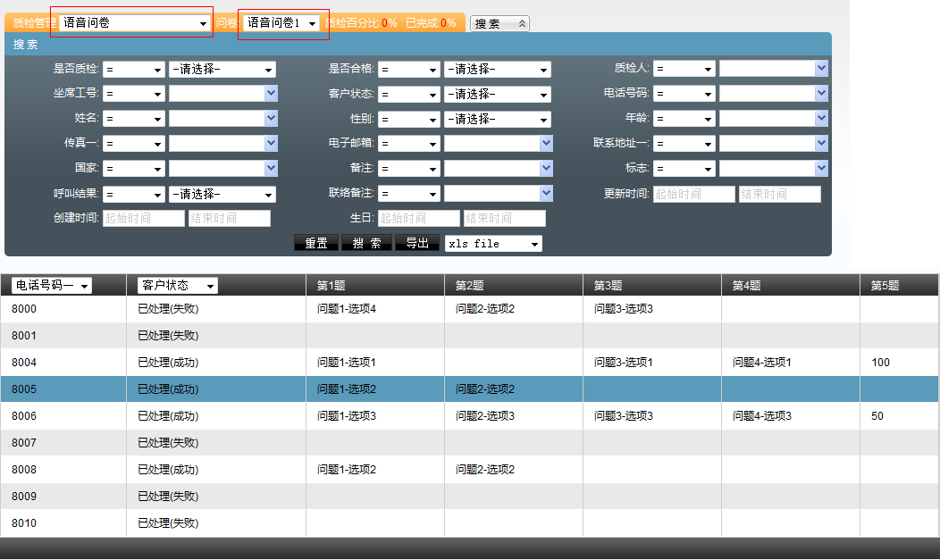Click the black 搜索 button beside 重置
Image resolution: width=940 pixels, height=560 pixels.
click(x=366, y=243)
